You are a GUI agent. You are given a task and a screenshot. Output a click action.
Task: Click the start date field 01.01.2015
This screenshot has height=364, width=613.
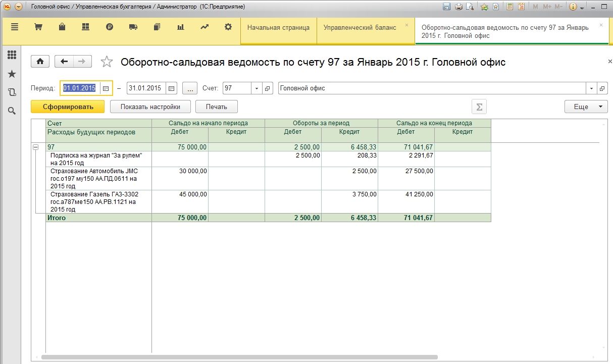[x=80, y=88]
